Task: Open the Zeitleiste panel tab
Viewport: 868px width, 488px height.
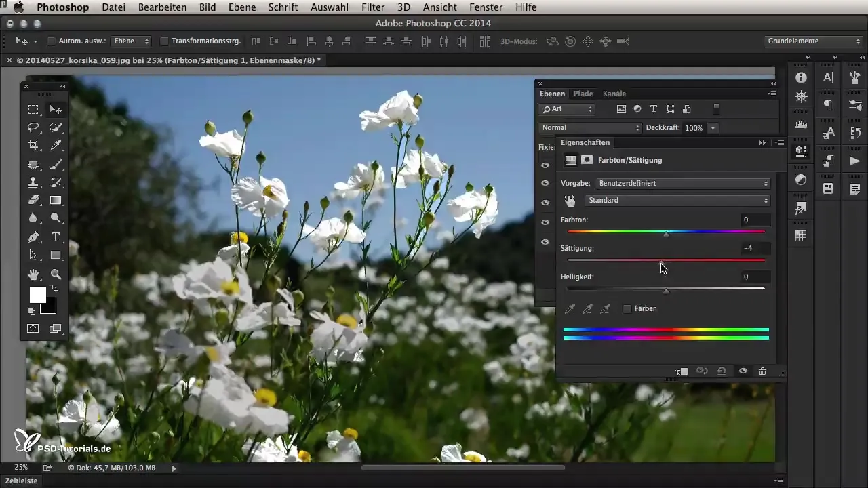Action: click(x=21, y=480)
